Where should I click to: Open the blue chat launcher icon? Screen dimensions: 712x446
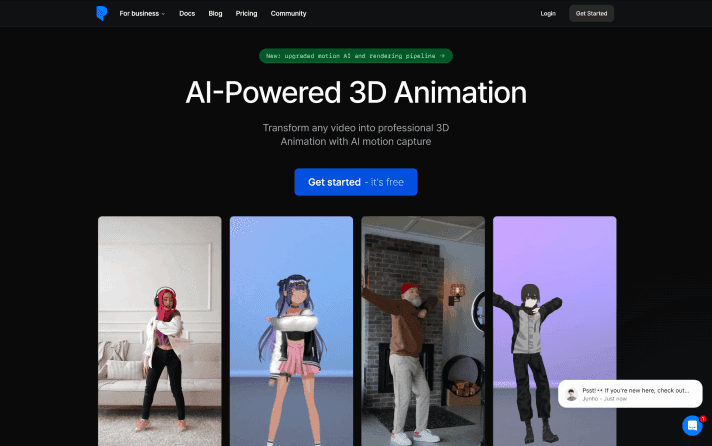(692, 426)
